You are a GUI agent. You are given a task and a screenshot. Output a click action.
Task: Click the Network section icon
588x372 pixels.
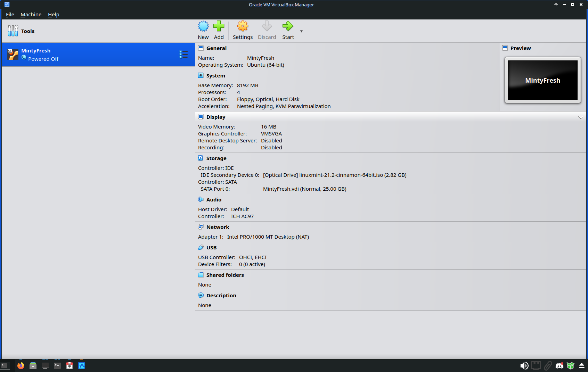coord(201,227)
